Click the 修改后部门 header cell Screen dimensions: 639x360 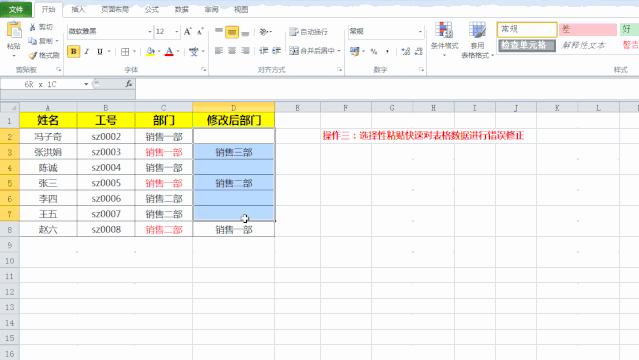234,120
